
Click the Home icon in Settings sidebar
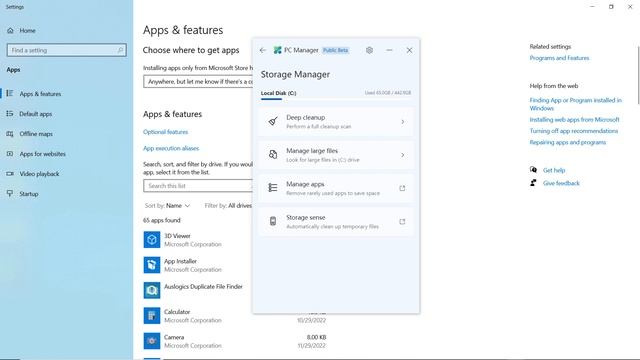click(x=11, y=31)
